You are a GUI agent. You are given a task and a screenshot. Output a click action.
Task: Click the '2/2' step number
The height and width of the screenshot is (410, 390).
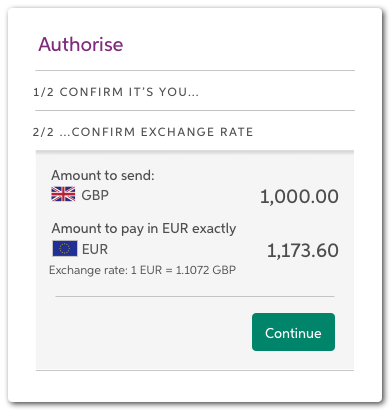(x=43, y=132)
